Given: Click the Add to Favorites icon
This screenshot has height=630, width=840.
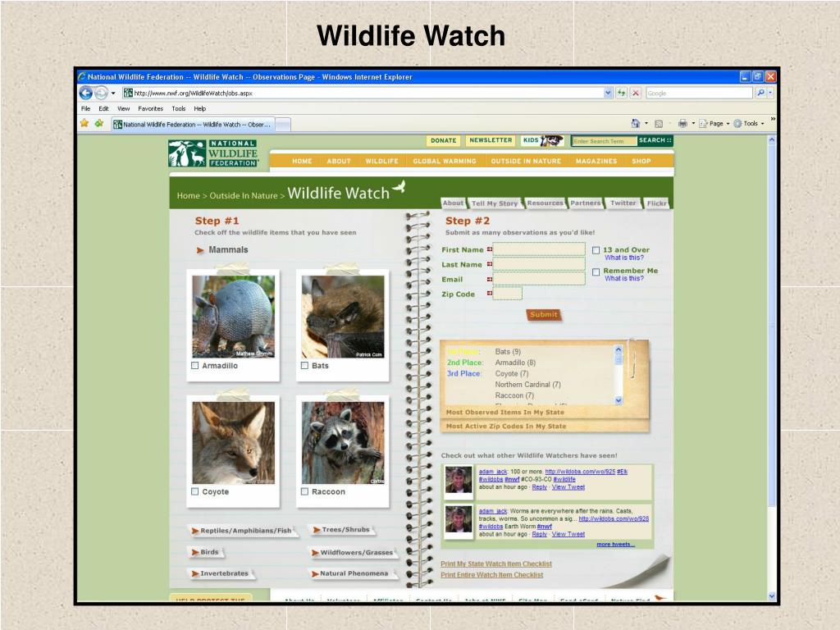Looking at the screenshot, I should 99,123.
